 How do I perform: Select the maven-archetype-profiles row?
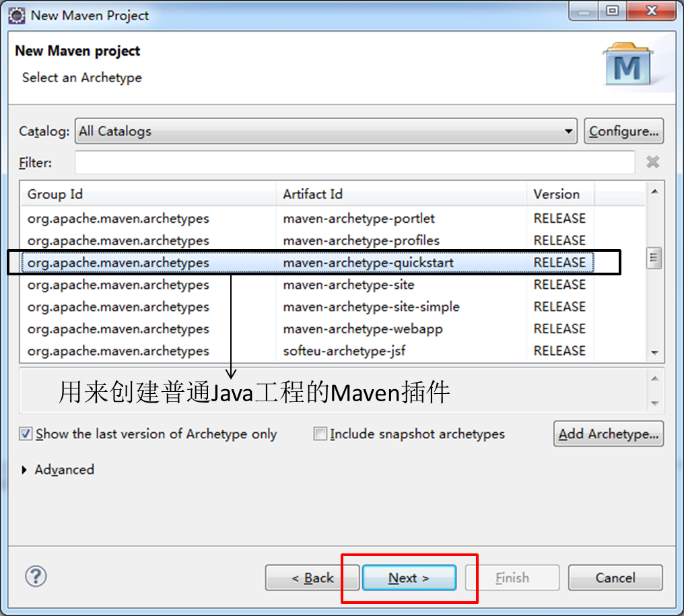pyautogui.click(x=308, y=240)
